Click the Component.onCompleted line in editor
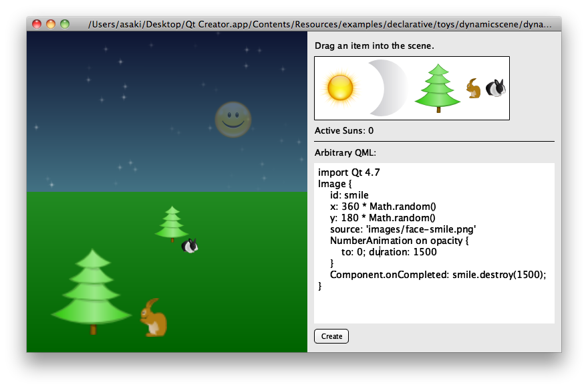Image resolution: width=588 pixels, height=389 pixels. (x=438, y=275)
